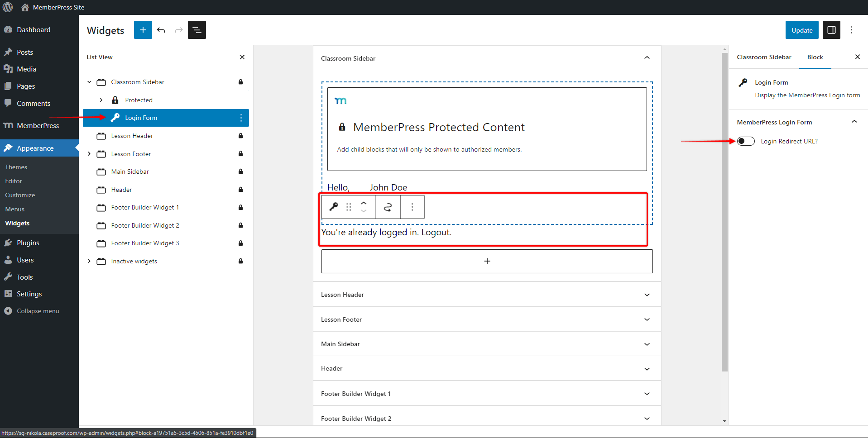This screenshot has width=868, height=438.
Task: Enable the Login Redirect URL toggle
Action: (746, 141)
